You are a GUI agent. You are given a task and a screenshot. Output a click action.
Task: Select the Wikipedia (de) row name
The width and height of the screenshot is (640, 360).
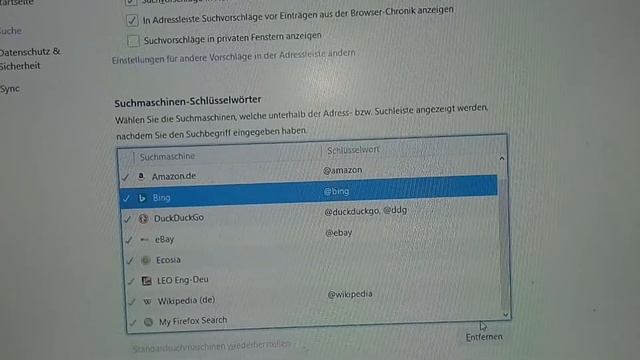click(187, 300)
